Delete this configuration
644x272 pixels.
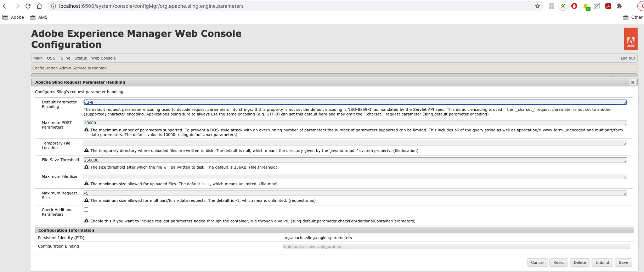click(580, 262)
